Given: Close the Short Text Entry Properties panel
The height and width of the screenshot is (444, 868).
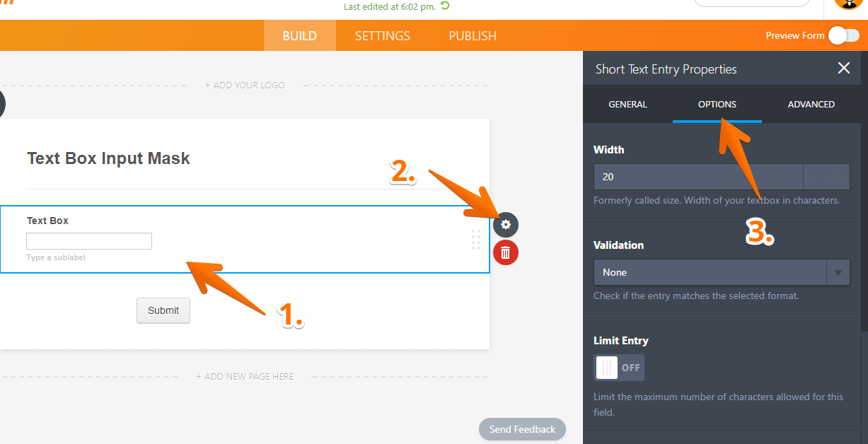Looking at the screenshot, I should (x=843, y=69).
